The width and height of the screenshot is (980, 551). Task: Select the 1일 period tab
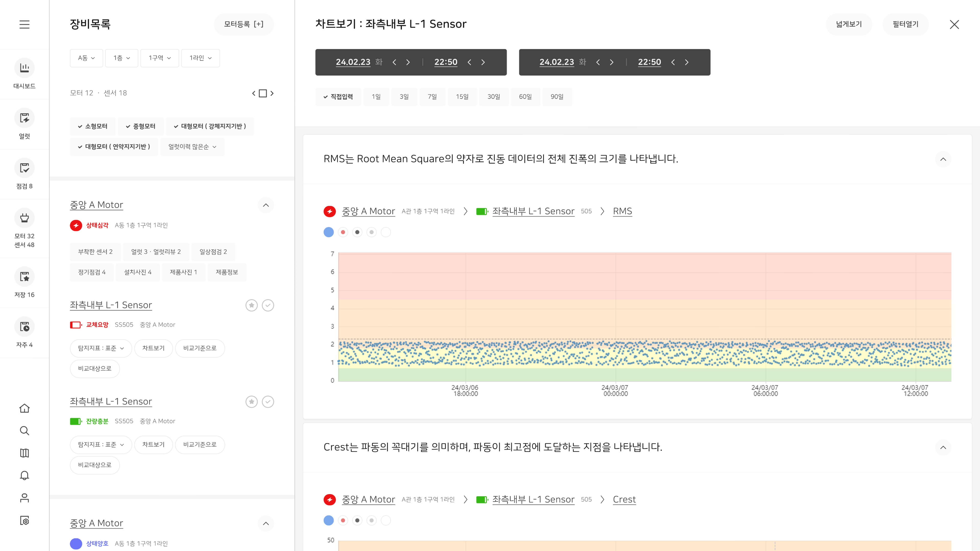click(x=376, y=97)
